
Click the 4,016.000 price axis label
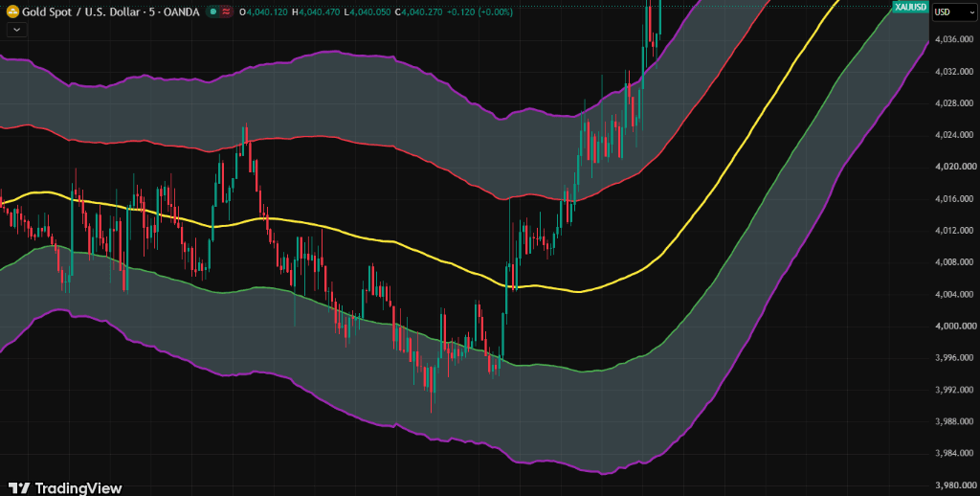coord(954,199)
